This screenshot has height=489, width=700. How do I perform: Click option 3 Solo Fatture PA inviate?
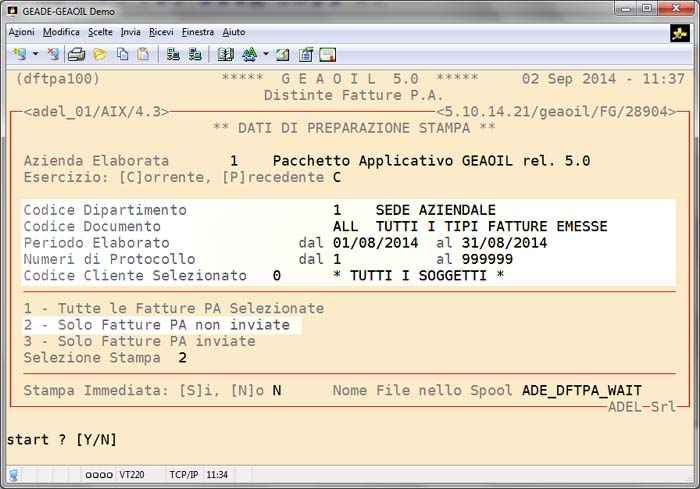click(x=139, y=341)
